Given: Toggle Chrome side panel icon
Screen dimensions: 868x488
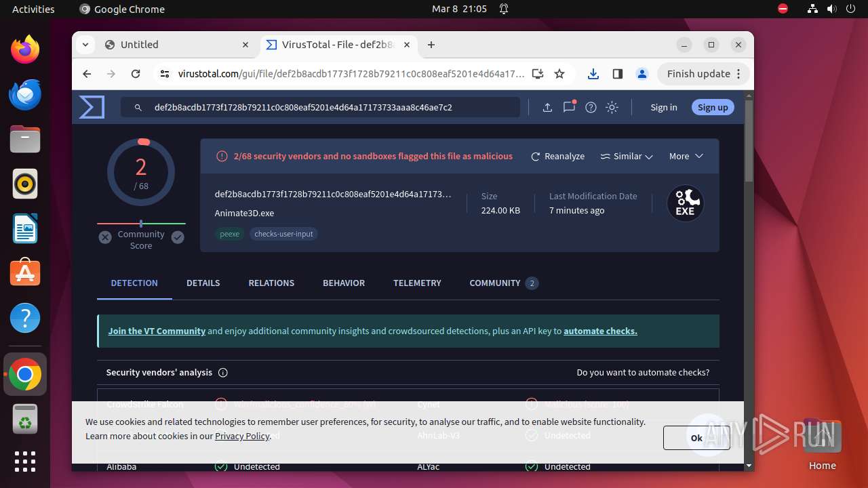Looking at the screenshot, I should (617, 74).
